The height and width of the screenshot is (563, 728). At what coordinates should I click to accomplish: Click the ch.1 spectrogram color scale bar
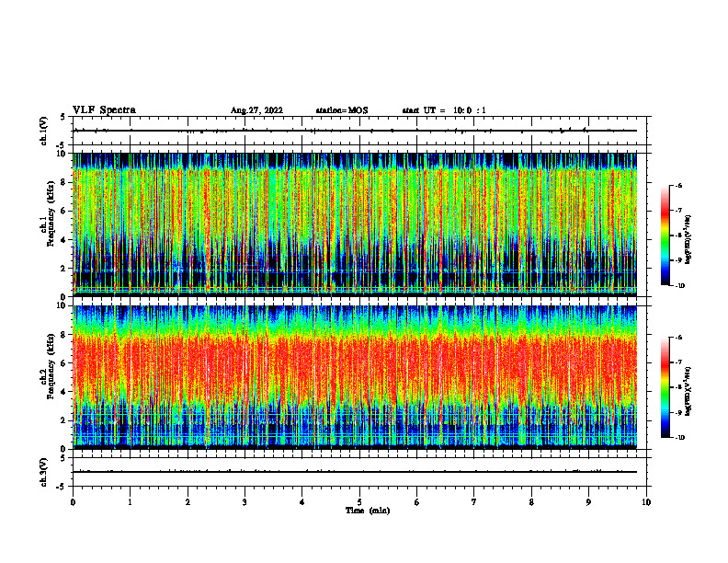point(665,236)
